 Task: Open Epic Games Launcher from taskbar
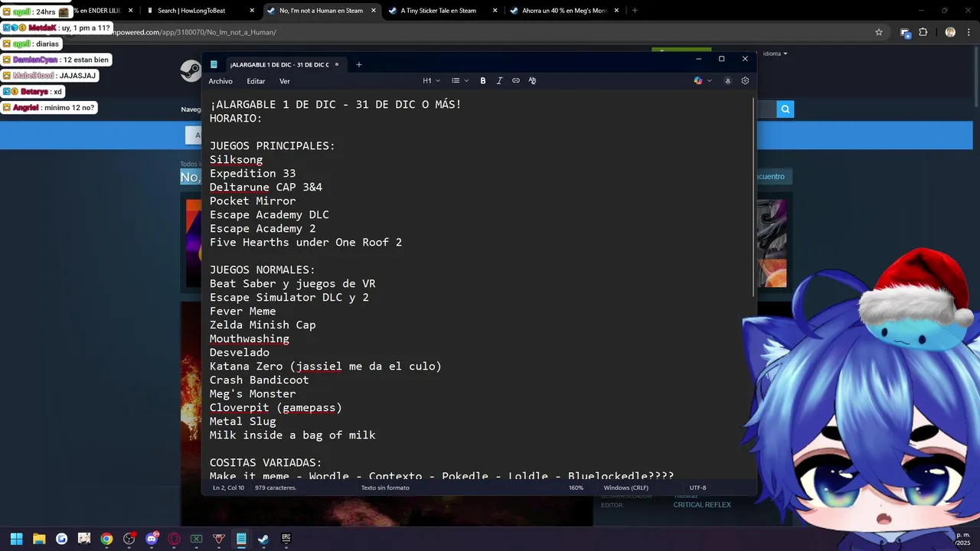click(286, 539)
